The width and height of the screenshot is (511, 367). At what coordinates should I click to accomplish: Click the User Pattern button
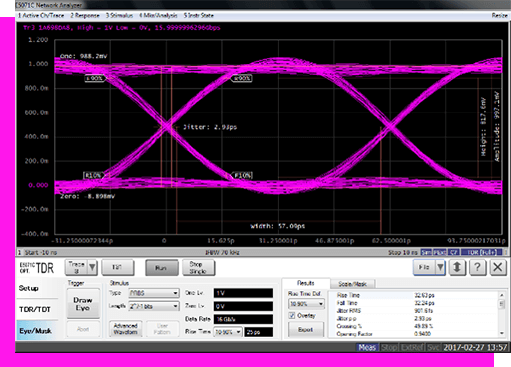point(162,329)
